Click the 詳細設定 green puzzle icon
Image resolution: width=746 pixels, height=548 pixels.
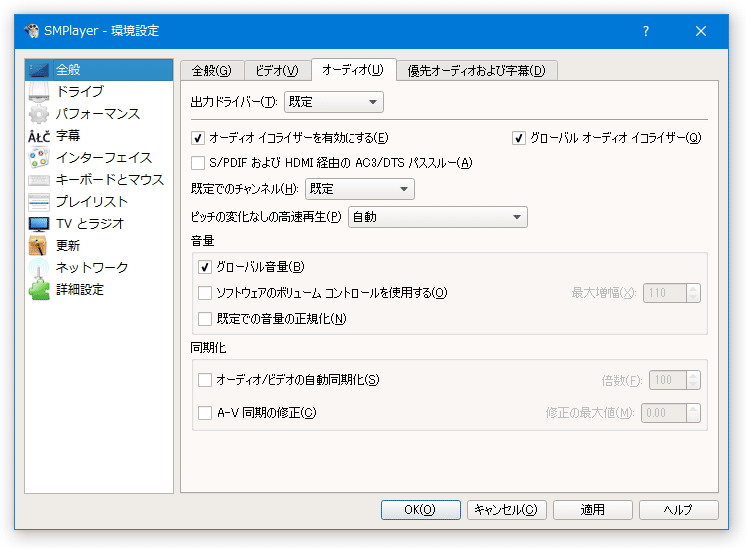pos(39,290)
